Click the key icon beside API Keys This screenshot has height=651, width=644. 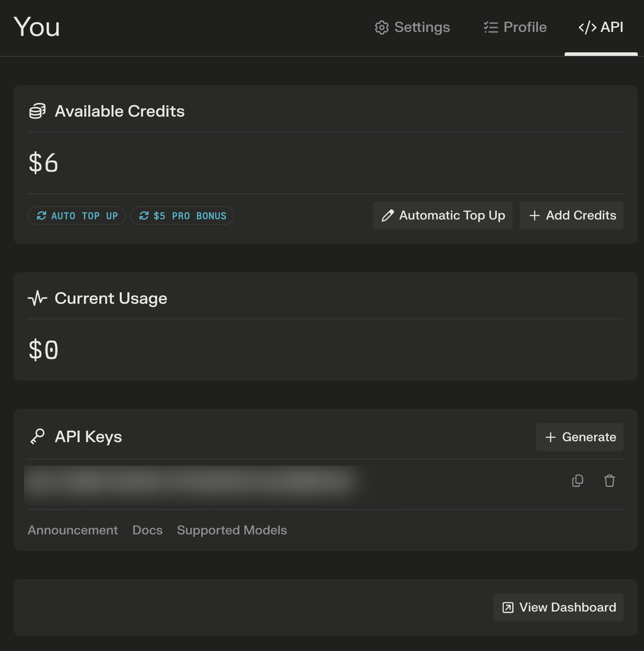[x=38, y=436]
